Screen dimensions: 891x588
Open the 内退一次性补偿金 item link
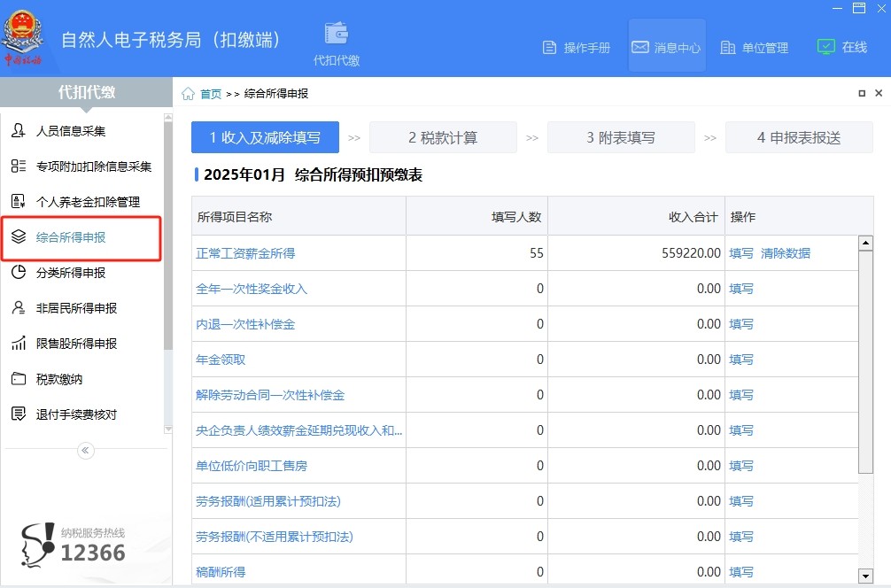245,324
